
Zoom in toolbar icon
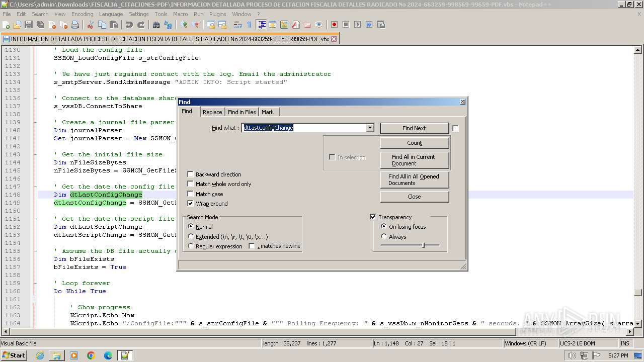[x=184, y=25]
